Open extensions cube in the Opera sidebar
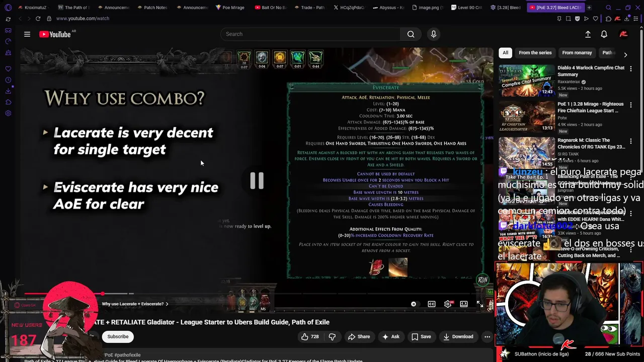Screen dimensions: 644x362 [8, 102]
